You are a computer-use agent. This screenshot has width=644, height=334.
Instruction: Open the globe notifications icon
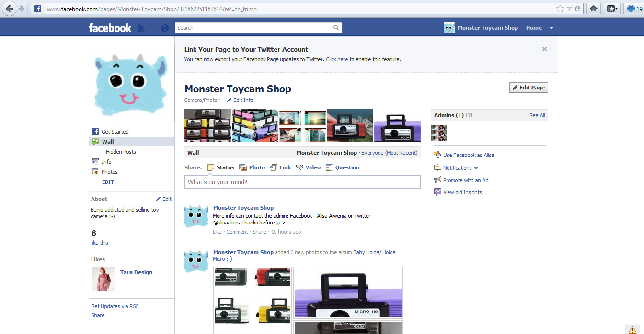click(x=165, y=28)
